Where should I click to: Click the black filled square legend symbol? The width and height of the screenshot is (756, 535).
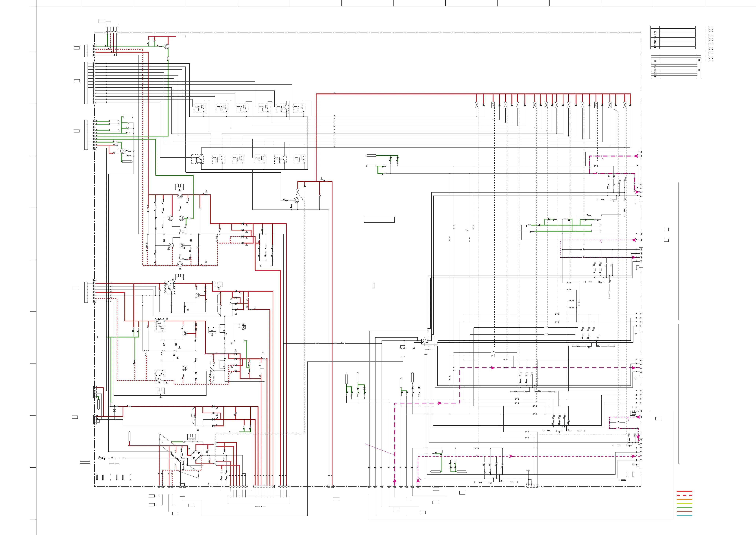(655, 48)
